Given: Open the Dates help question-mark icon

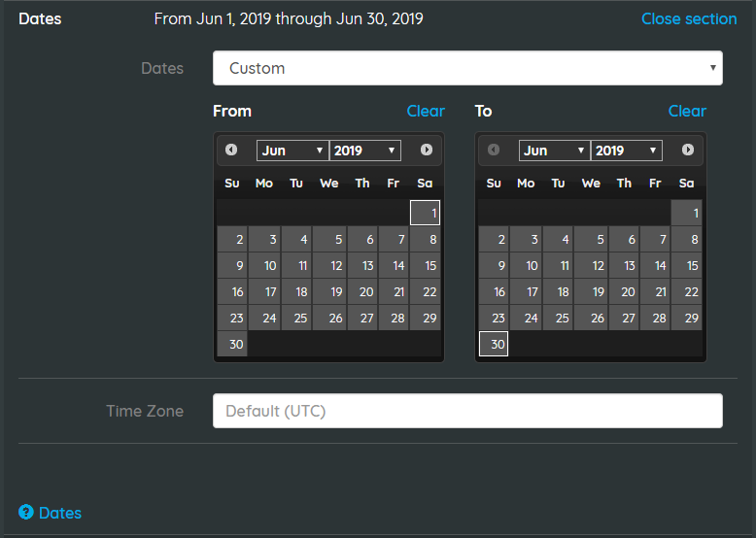Looking at the screenshot, I should click(x=26, y=512).
